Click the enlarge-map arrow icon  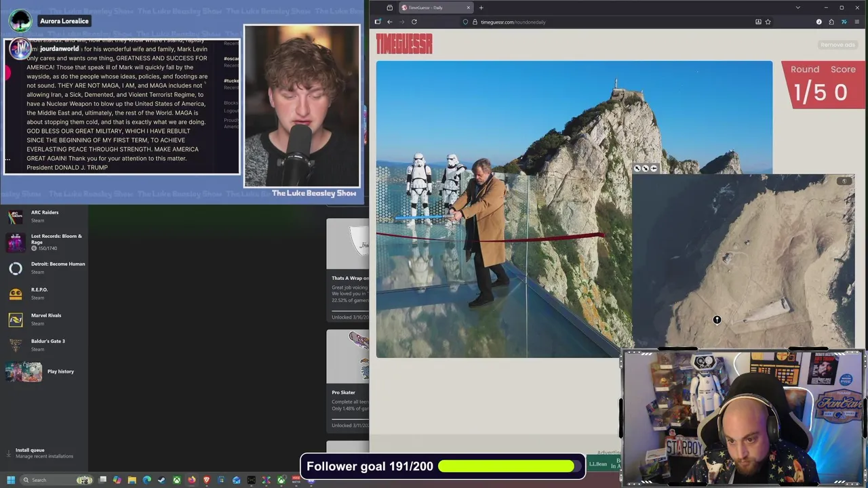pyautogui.click(x=637, y=168)
